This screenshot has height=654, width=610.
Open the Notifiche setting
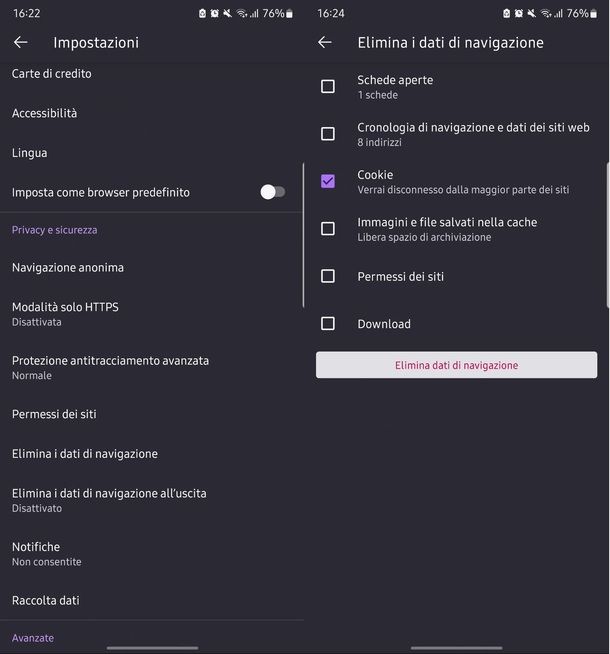[x=151, y=553]
